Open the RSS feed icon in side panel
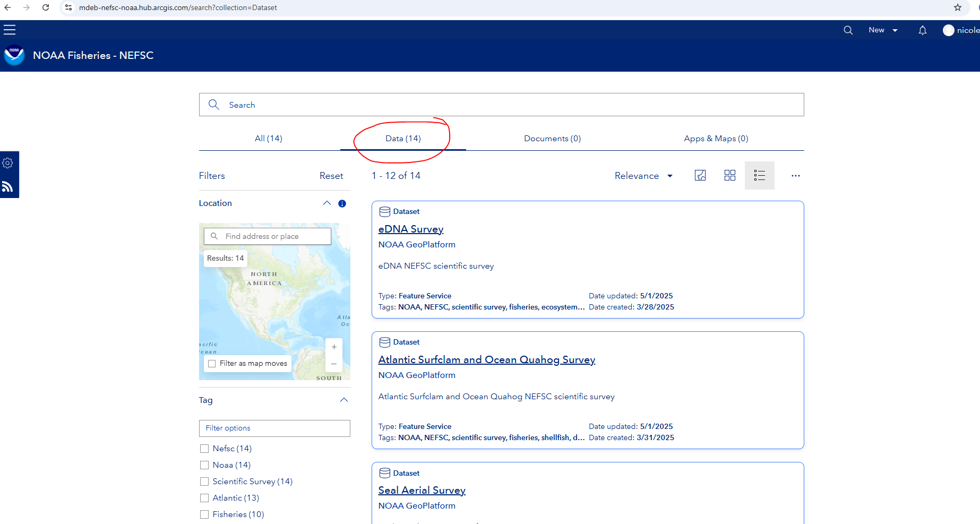The image size is (980, 524). point(7,186)
